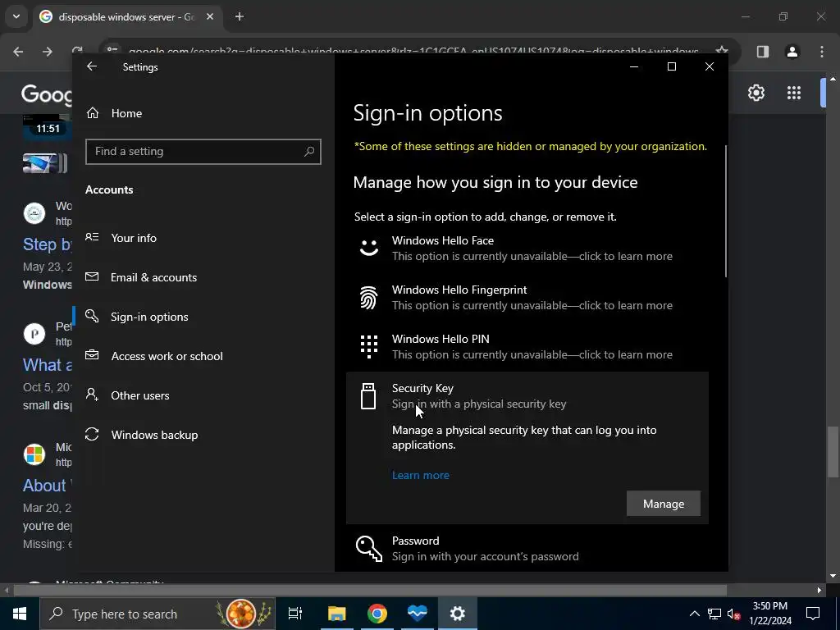Click the Settings gear in taskbar
Image resolution: width=840 pixels, height=630 pixels.
pos(458,614)
